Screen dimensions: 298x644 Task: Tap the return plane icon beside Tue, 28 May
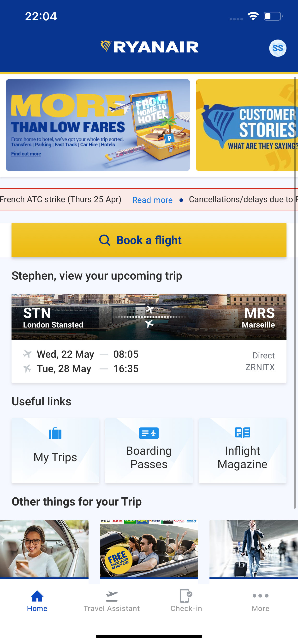[27, 368]
